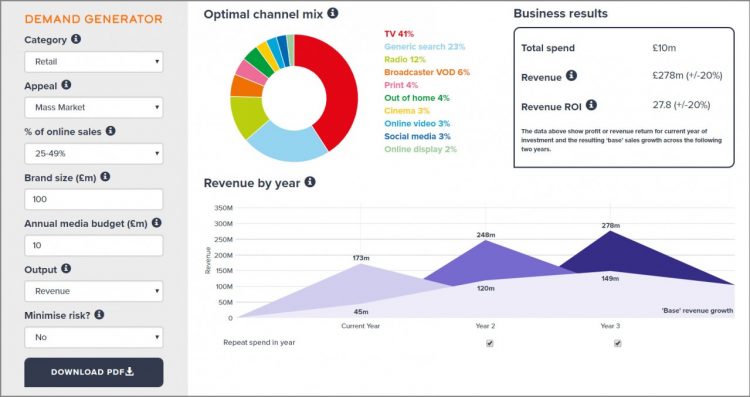Click the lime green Radio donut segment

click(x=247, y=115)
